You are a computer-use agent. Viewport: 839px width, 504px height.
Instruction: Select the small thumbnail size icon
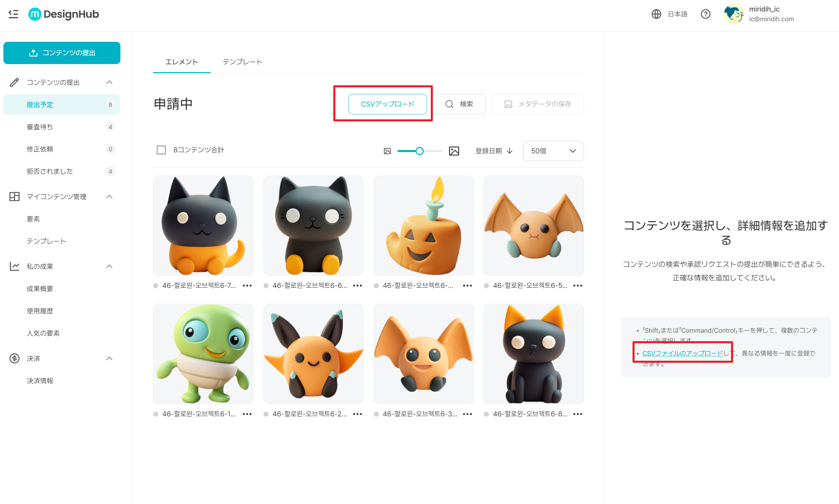[387, 151]
